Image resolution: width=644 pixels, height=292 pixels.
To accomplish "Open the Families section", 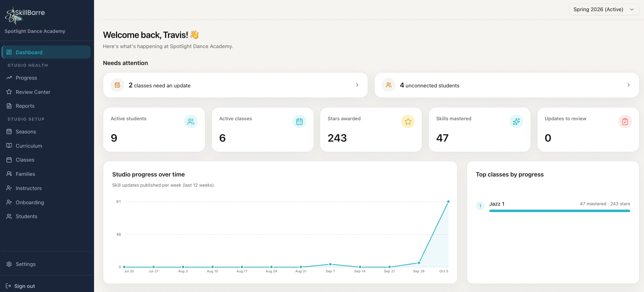I will 46,174.
